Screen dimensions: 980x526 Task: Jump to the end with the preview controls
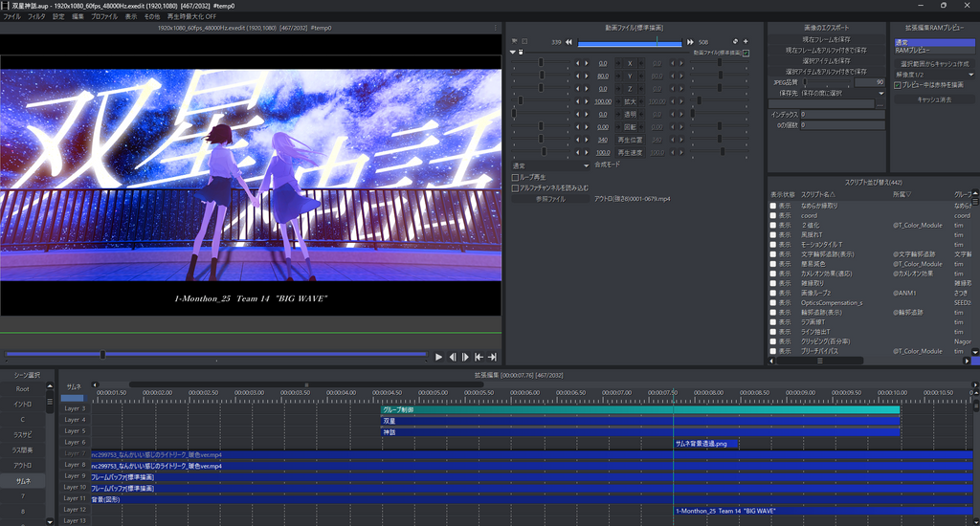(x=492, y=357)
